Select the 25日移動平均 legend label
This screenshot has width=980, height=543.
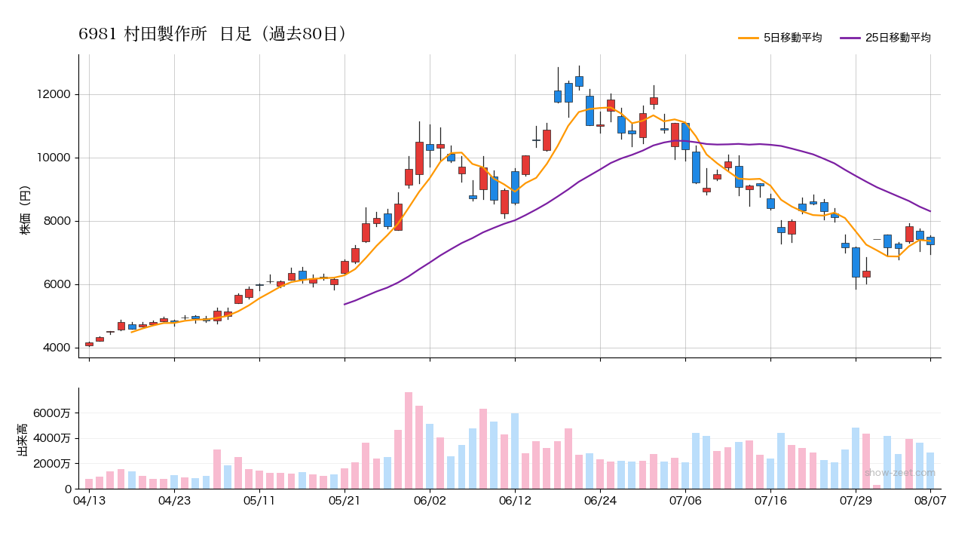point(898,38)
